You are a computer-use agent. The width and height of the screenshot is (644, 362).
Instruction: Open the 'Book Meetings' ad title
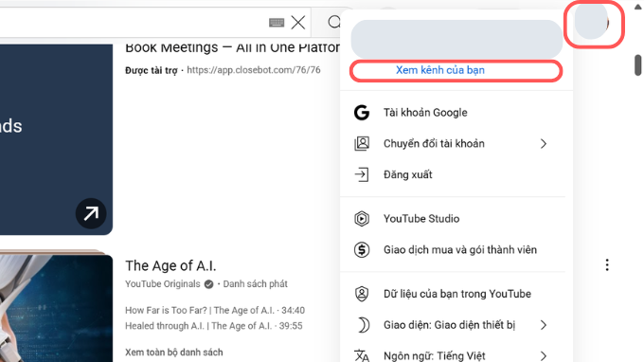pos(232,47)
